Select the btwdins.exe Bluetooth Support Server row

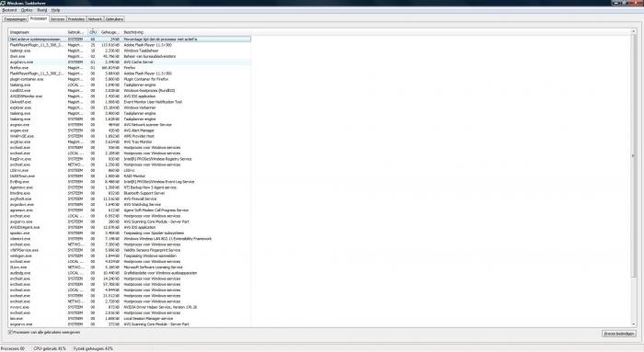pos(130,193)
